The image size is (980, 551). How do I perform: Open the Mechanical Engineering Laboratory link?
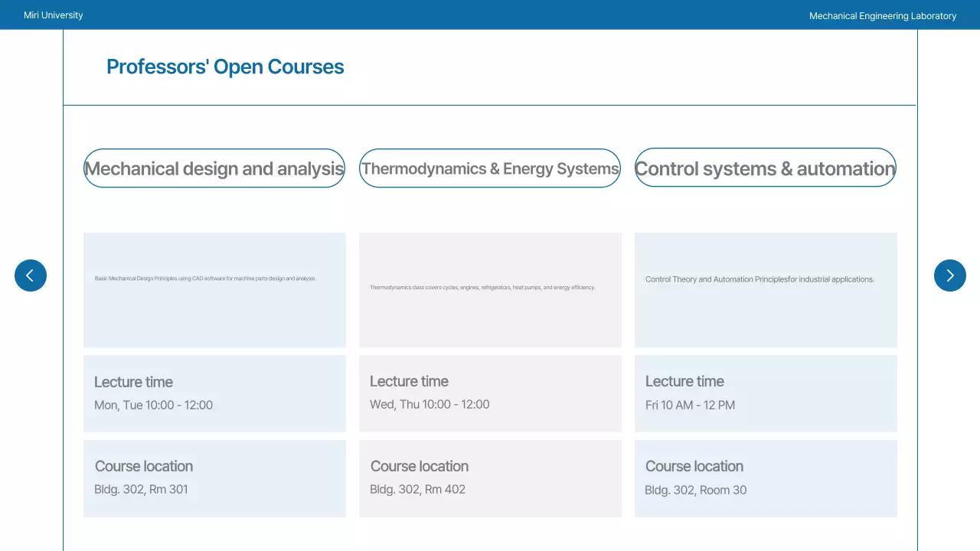tap(882, 16)
